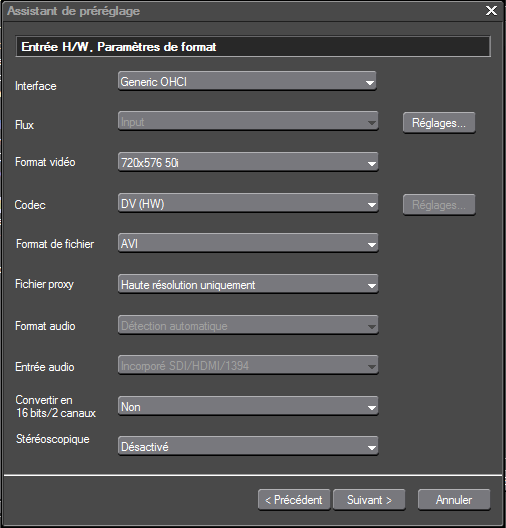Image resolution: width=506 pixels, height=528 pixels.
Task: Click the Format audio Détection automatique dropdown
Action: pyautogui.click(x=248, y=325)
